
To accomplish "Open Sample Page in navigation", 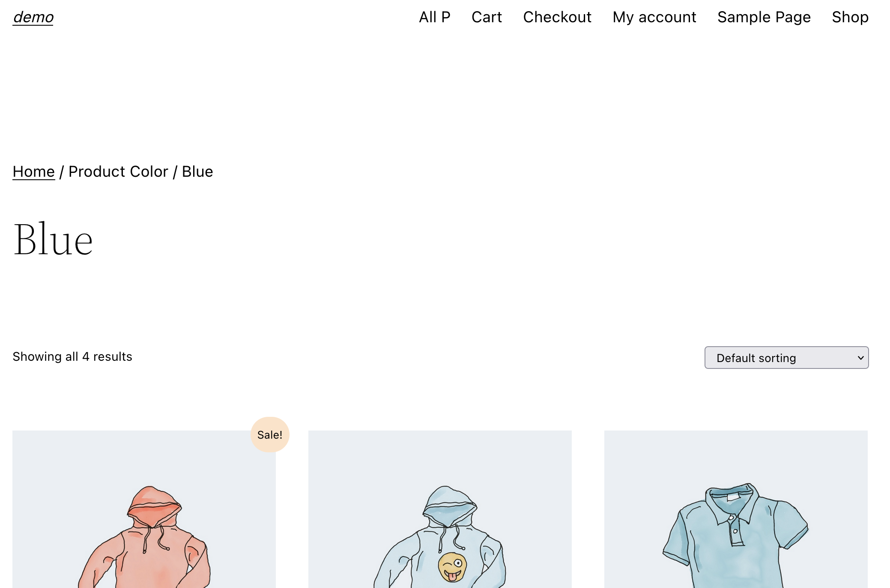I will (764, 17).
